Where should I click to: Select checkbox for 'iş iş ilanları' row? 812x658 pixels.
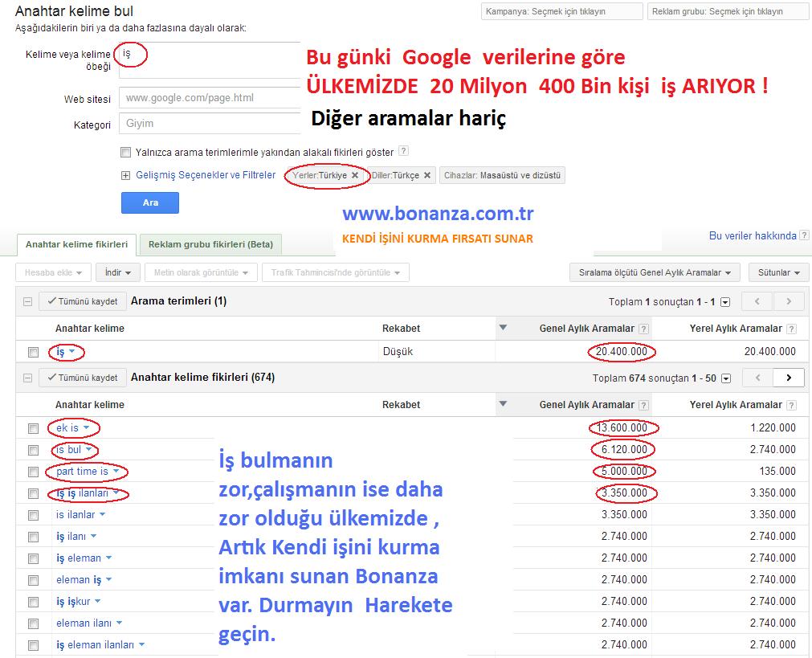[x=34, y=494]
